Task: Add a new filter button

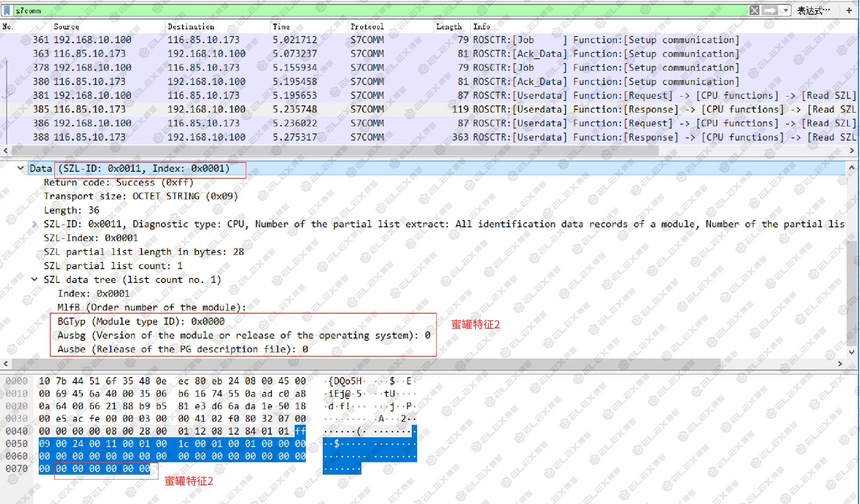Action: pyautogui.click(x=849, y=10)
